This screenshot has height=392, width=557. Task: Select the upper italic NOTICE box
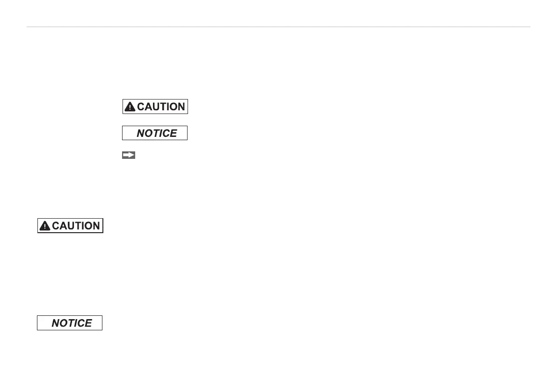coord(155,133)
